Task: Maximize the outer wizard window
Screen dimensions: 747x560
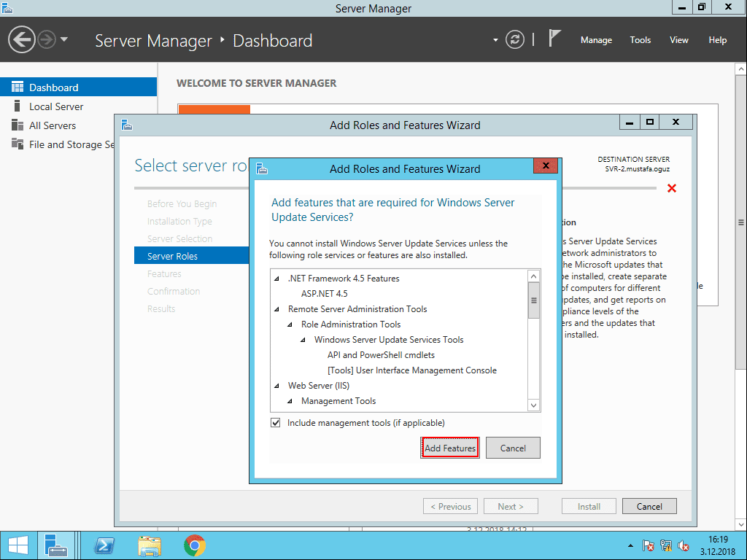Action: pyautogui.click(x=649, y=122)
